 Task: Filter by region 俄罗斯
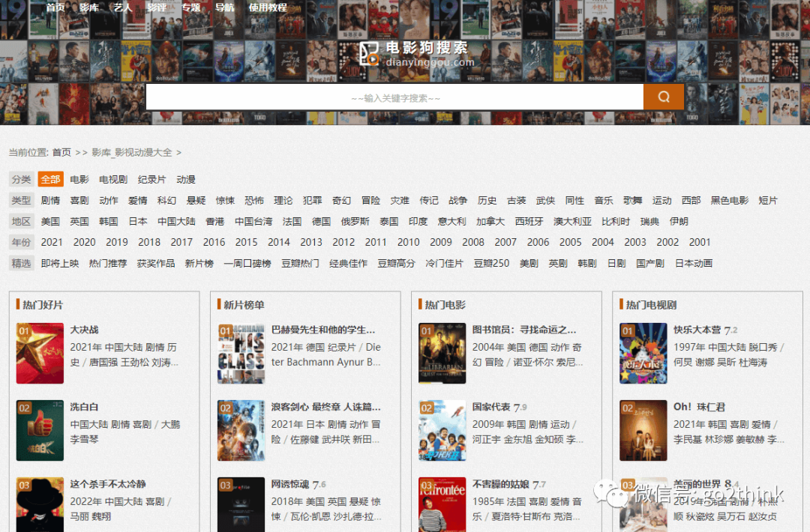[355, 221]
